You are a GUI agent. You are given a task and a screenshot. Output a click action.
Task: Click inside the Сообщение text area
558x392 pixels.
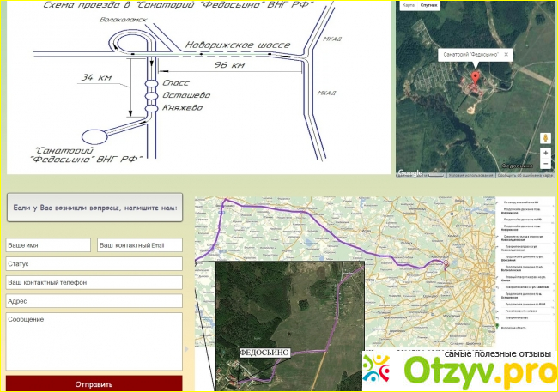[x=94, y=341]
